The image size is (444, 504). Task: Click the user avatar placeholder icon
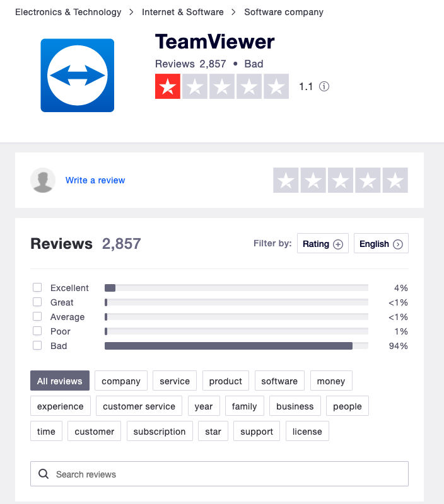pos(43,180)
